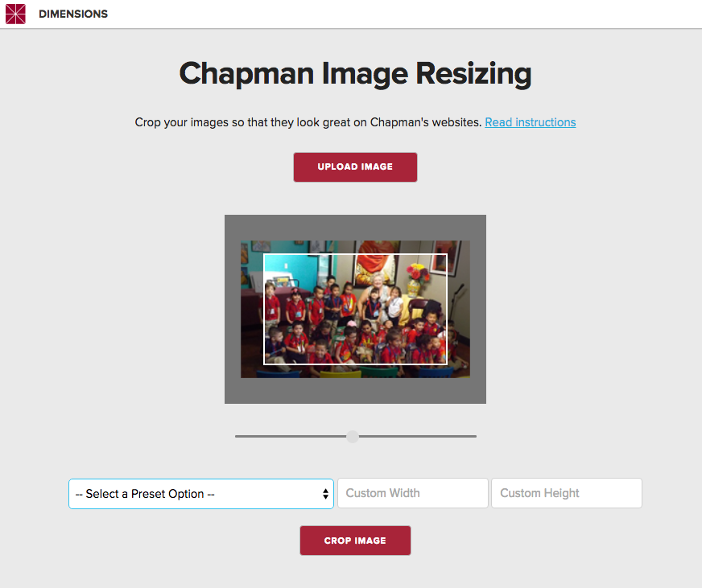Image resolution: width=702 pixels, height=588 pixels.
Task: Open the Read instructions link
Action: tap(530, 122)
